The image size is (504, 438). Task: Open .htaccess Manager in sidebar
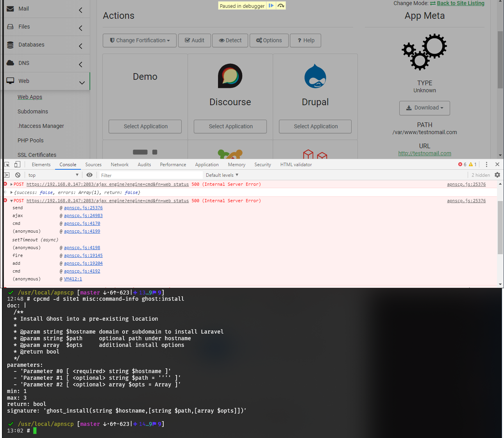pos(41,126)
